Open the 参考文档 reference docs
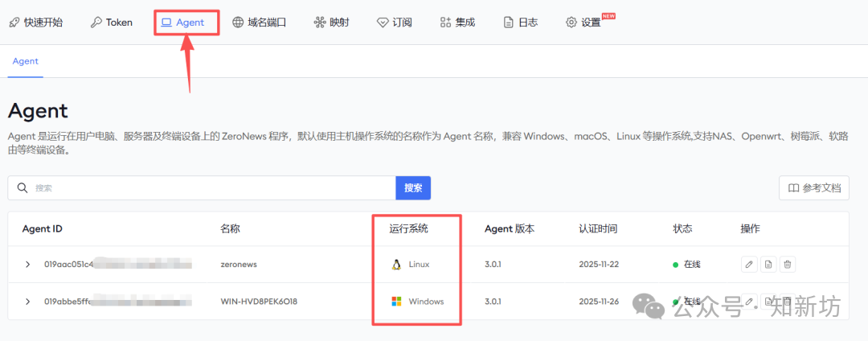Viewport: 868px width, 341px height. click(813, 188)
